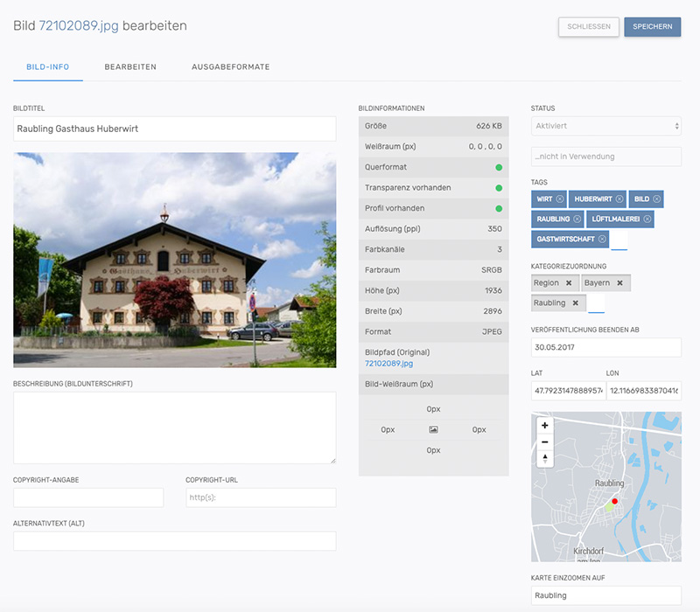Reset map bearing with compass button
700x612 pixels.
point(545,458)
